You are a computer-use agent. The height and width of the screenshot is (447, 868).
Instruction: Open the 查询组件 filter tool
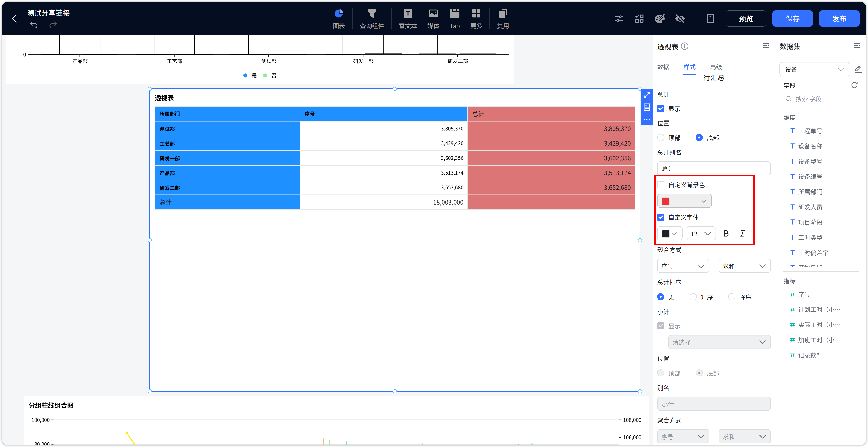372,19
